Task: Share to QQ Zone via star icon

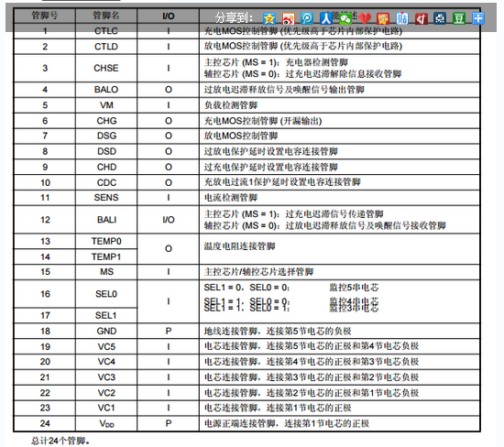Action: [269, 18]
